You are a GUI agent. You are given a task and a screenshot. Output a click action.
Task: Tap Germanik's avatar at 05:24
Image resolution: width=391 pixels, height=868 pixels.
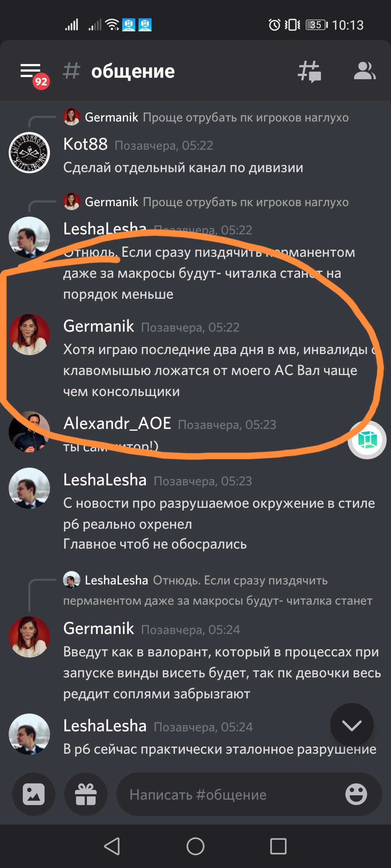click(29, 637)
